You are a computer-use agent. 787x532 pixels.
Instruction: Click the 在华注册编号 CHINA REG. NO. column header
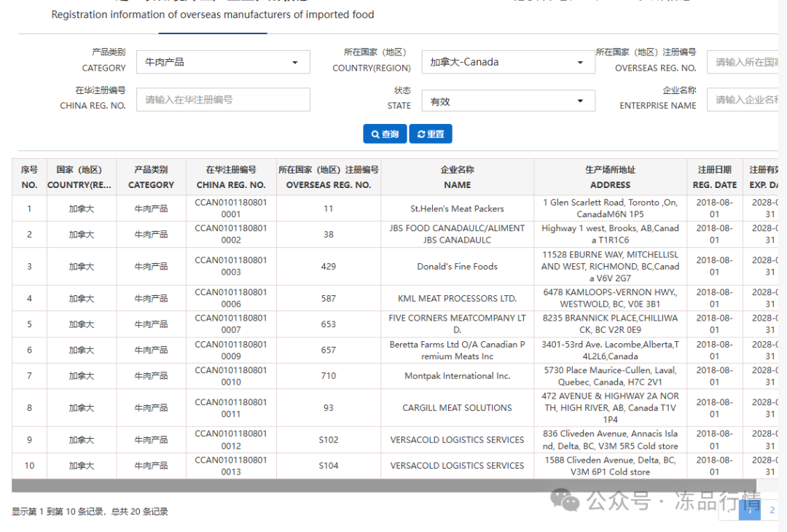pyautogui.click(x=231, y=177)
